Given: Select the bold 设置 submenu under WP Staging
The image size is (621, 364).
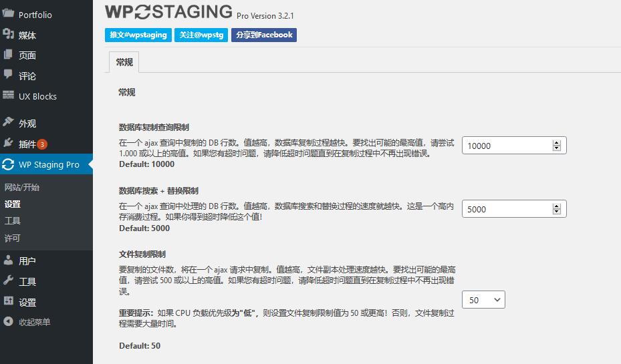Looking at the screenshot, I should coord(12,204).
